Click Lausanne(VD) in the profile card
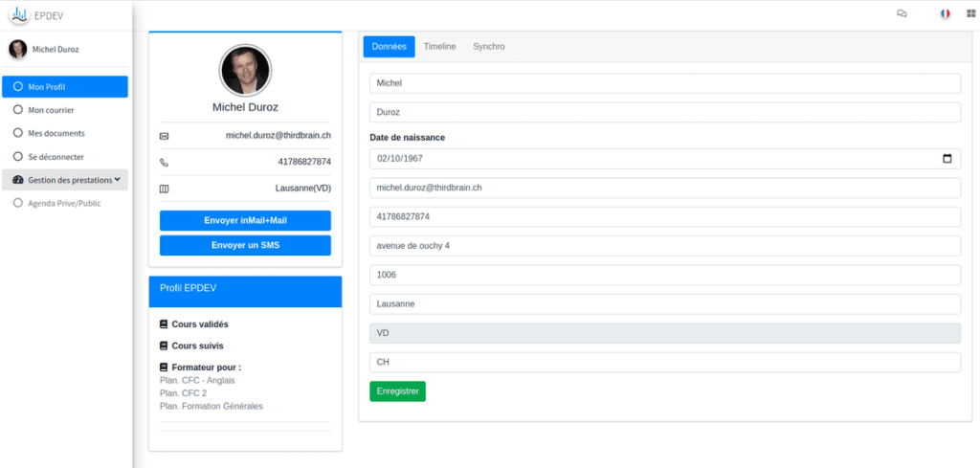The width and height of the screenshot is (980, 468). point(303,188)
